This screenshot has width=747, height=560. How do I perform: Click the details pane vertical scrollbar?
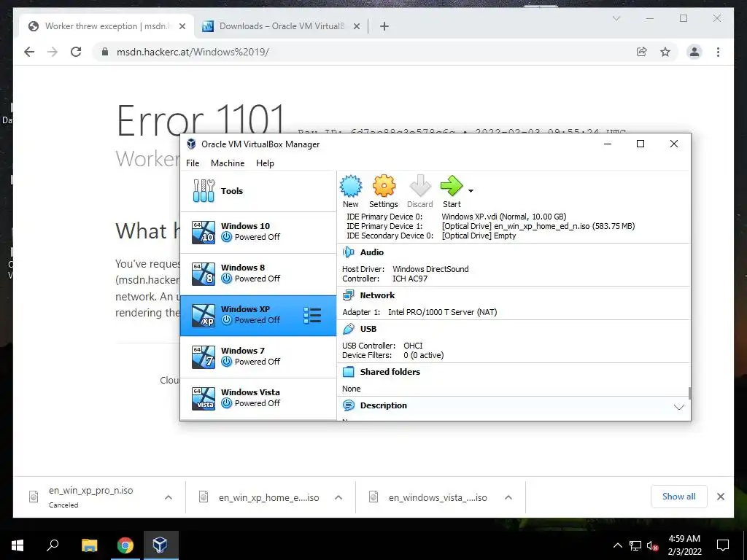(x=689, y=393)
